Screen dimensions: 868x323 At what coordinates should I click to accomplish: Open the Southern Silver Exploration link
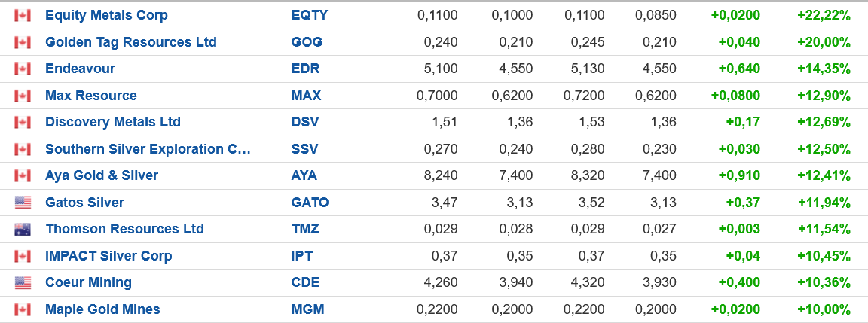coord(148,149)
